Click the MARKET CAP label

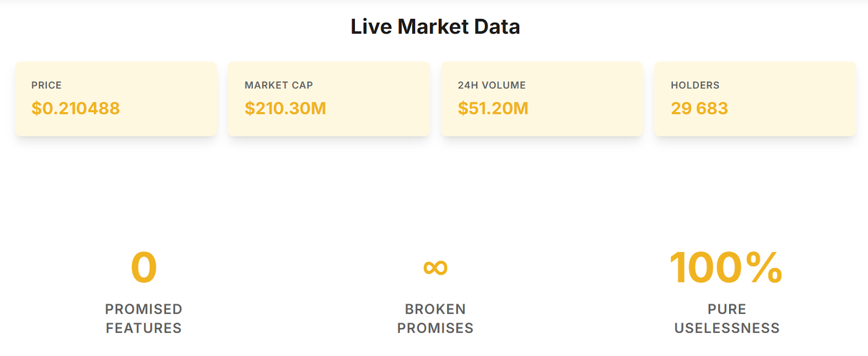click(279, 85)
